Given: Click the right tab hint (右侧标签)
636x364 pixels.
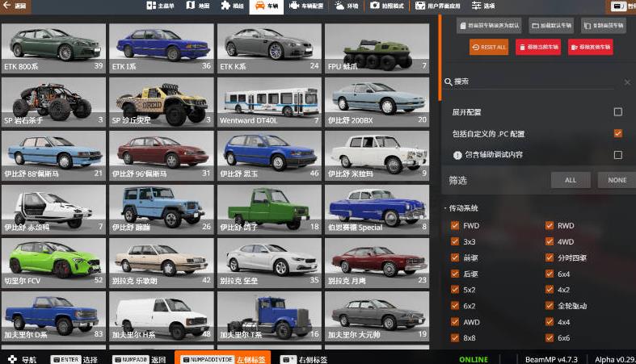Looking at the screenshot, I should coord(304,359).
